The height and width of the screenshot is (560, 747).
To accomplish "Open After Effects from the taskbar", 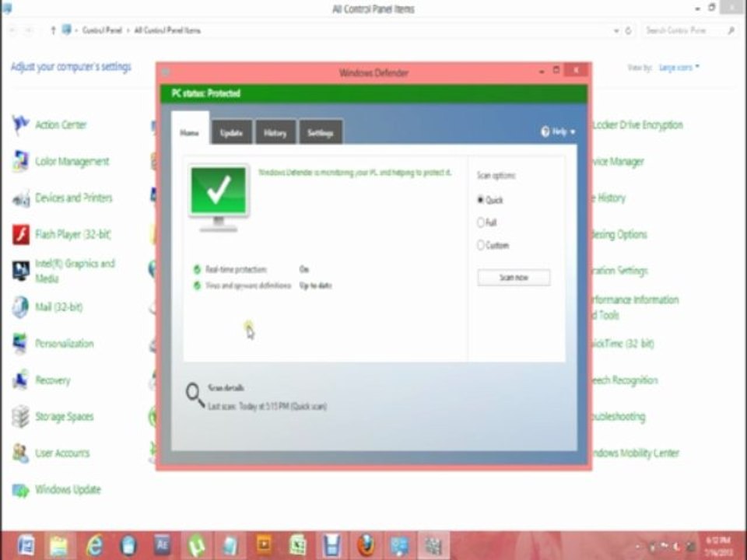I will 162,544.
